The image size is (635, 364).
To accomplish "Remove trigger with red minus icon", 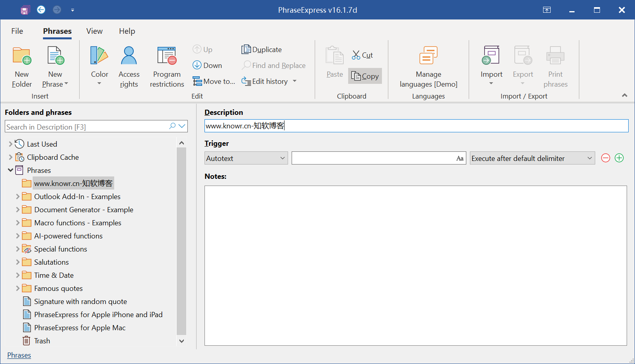I will coord(606,158).
